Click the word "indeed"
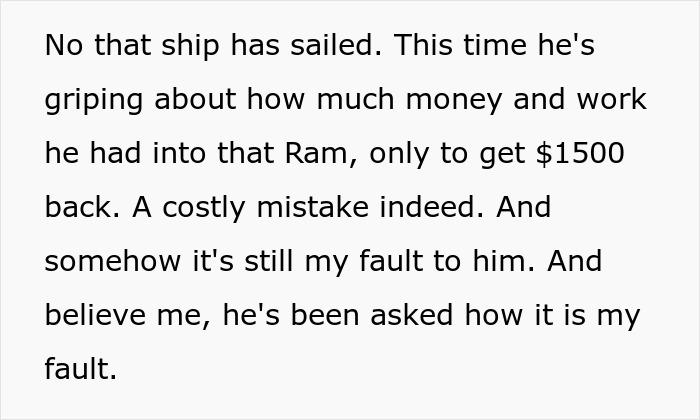 tap(432, 208)
